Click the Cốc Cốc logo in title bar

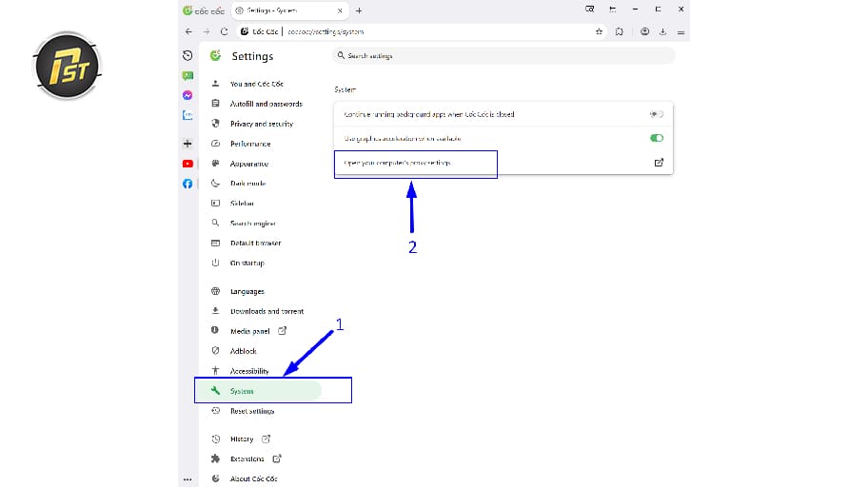click(204, 10)
